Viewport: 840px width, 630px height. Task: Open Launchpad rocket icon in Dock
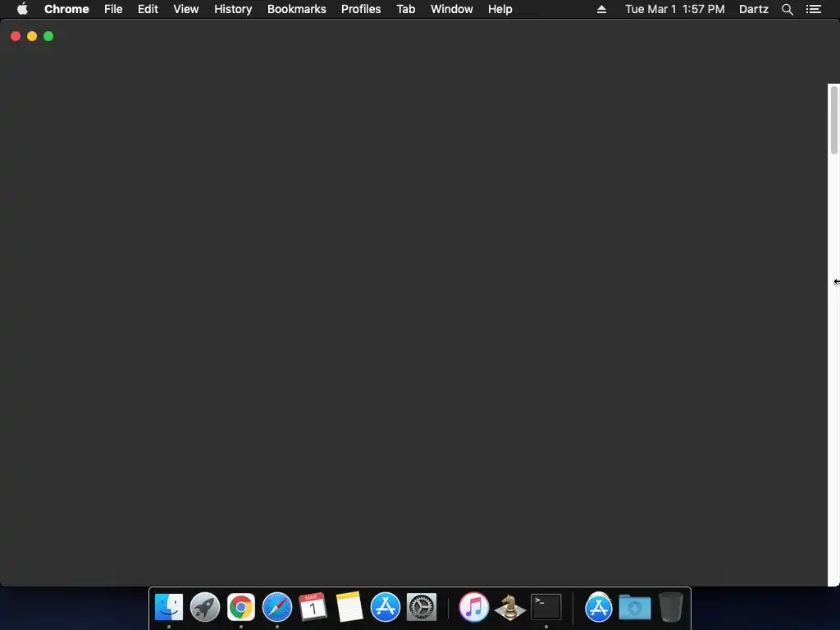click(204, 607)
